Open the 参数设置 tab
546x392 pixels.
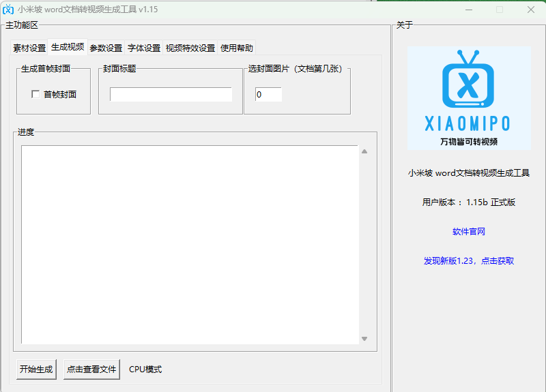click(106, 48)
